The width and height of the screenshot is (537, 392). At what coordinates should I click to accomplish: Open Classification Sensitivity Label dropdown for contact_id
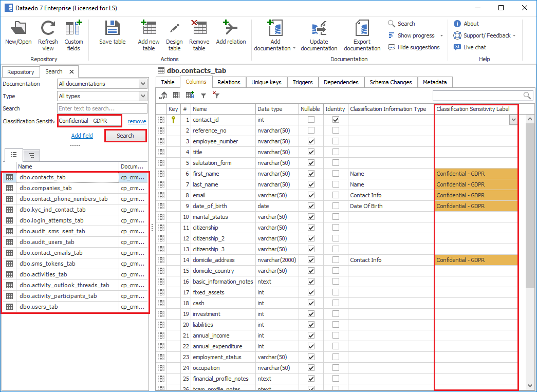point(512,120)
